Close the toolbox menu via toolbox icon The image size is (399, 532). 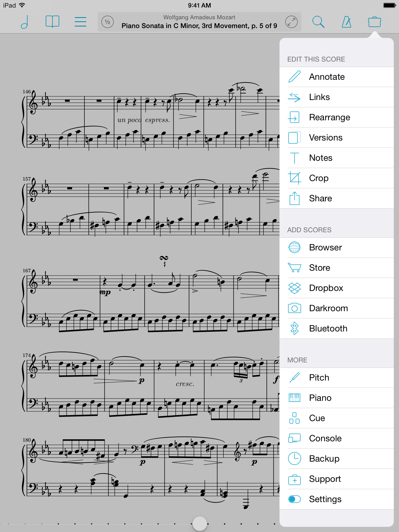(x=375, y=22)
